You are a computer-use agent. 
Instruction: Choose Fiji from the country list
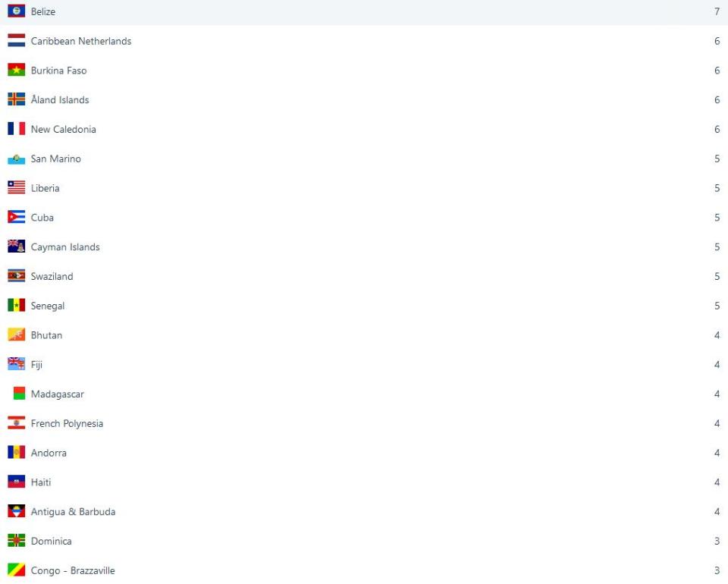[x=36, y=365]
